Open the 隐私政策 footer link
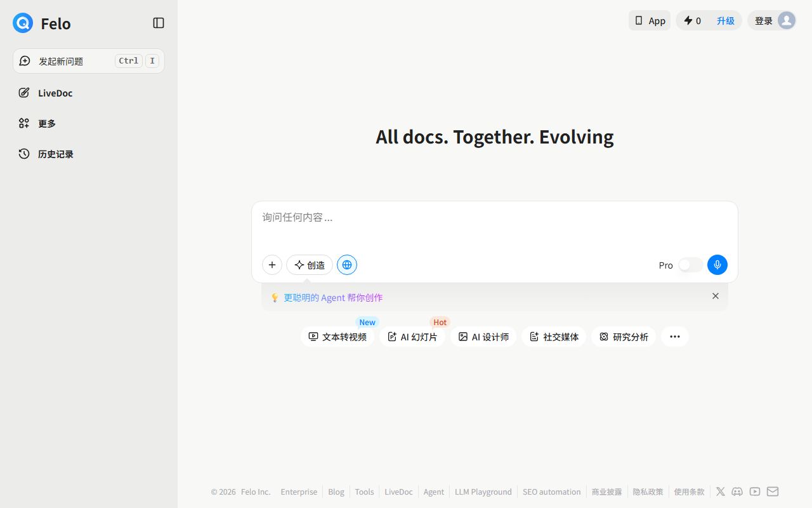Screen dimensions: 812x508 648,491
